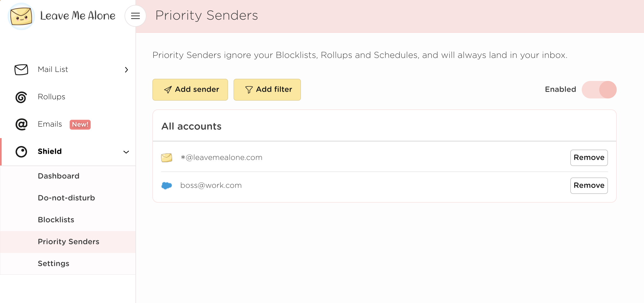Click the Add sender button

(190, 90)
